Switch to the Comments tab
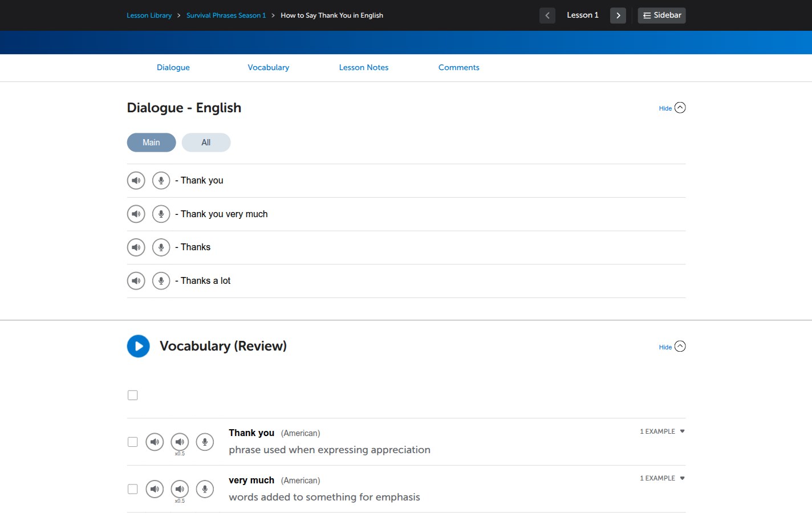The height and width of the screenshot is (513, 812). 459,67
